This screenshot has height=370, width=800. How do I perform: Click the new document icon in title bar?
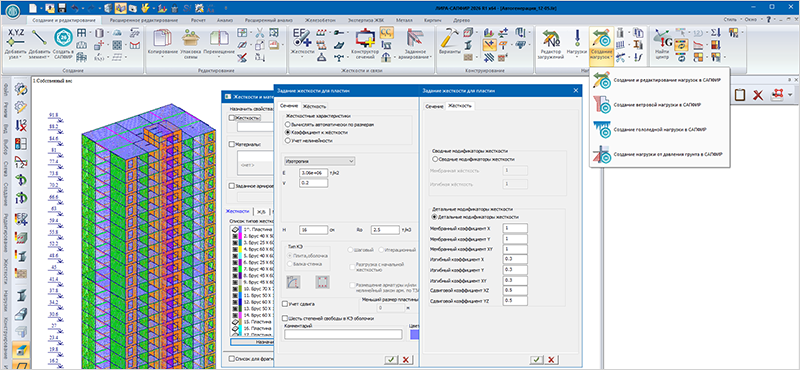(x=33, y=8)
